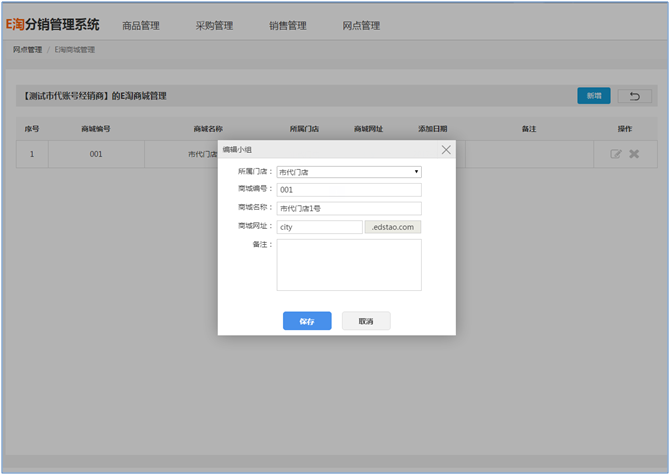Click the blue 新增 button
The height and width of the screenshot is (475, 671).
pyautogui.click(x=594, y=96)
